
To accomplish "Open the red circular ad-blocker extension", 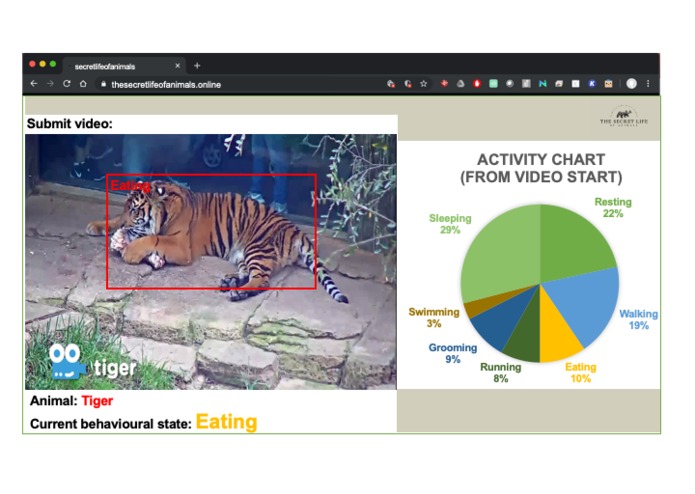I will pyautogui.click(x=477, y=83).
